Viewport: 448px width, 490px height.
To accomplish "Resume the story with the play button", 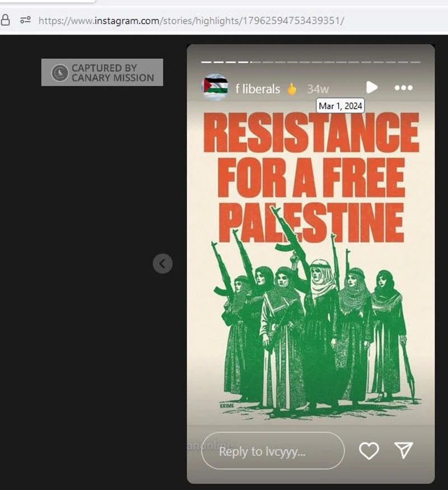I will tap(372, 87).
